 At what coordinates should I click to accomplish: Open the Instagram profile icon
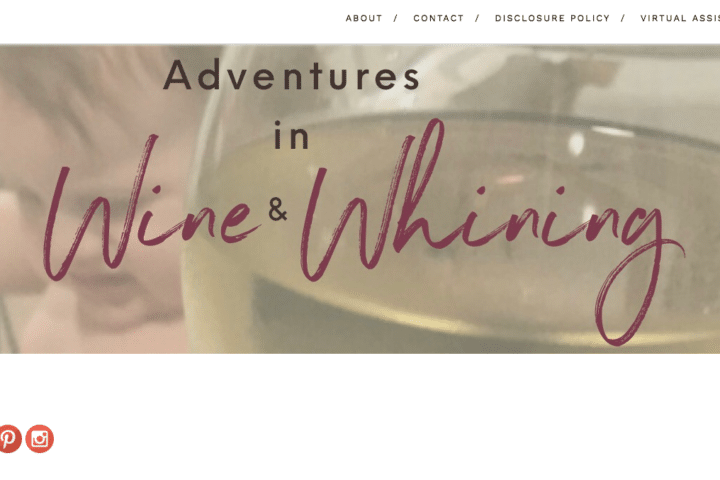[39, 439]
